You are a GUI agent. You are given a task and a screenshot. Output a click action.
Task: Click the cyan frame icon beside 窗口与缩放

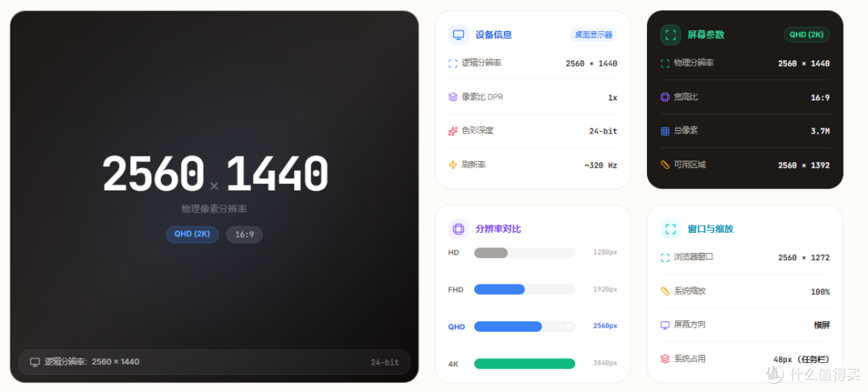(670, 229)
